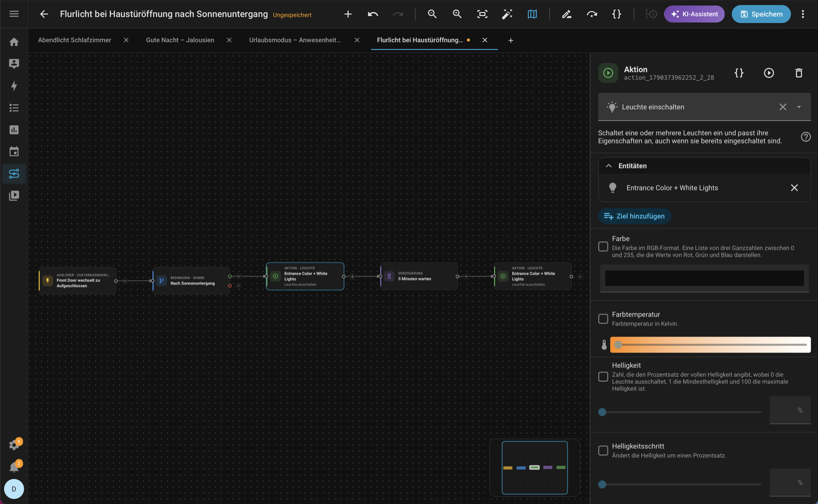
Task: Run auto-layout magic wand tool
Action: tap(507, 14)
